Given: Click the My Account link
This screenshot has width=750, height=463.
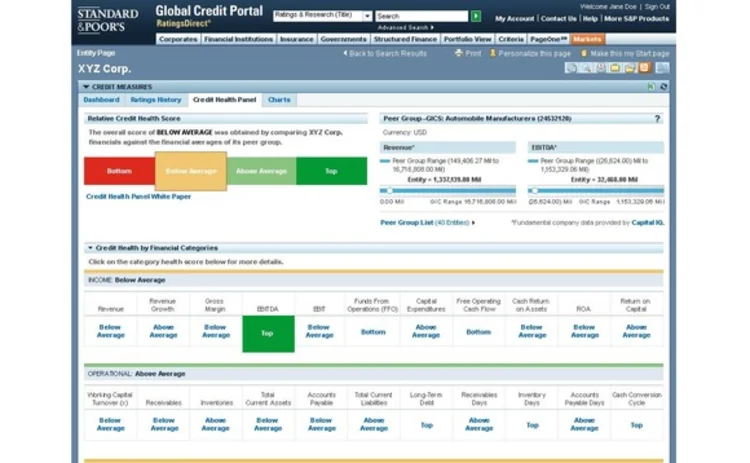Looking at the screenshot, I should point(515,19).
